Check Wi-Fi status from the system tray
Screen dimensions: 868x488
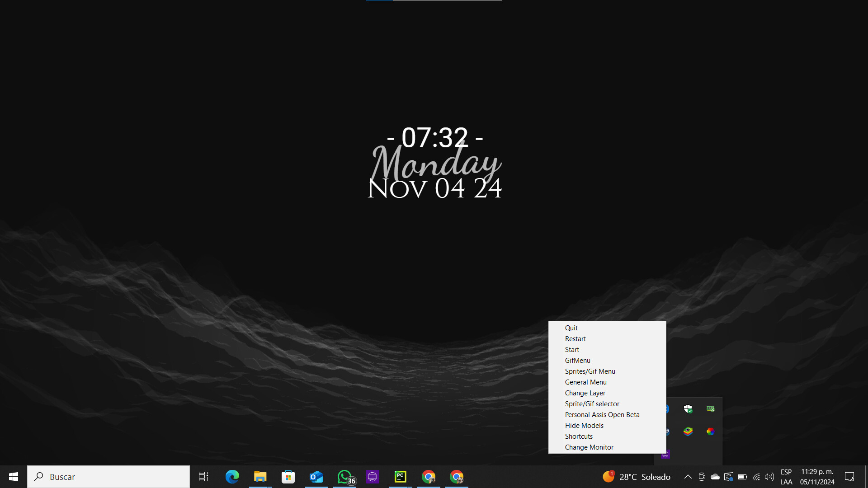click(756, 476)
